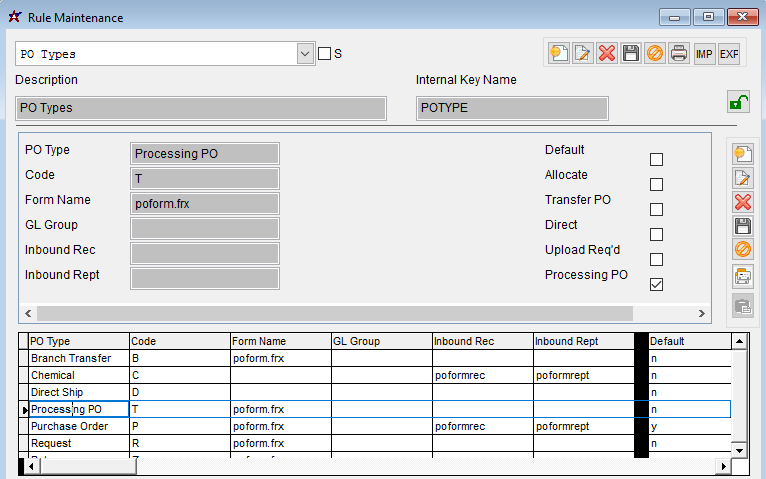The height and width of the screenshot is (479, 766).
Task: Click the green unlock padlock icon
Action: (737, 102)
